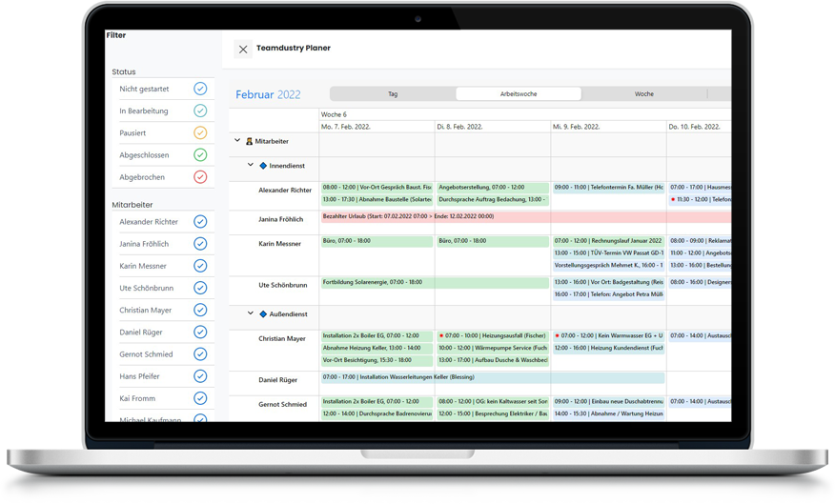Open Vor-Ort Gespräch Baust. 08:00 appointment
The height and width of the screenshot is (504, 835).
pos(377,188)
